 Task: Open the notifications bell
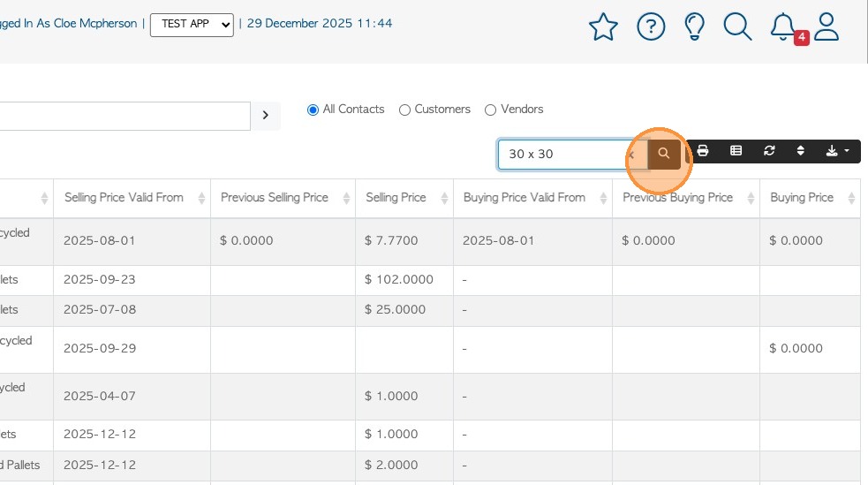coord(783,27)
